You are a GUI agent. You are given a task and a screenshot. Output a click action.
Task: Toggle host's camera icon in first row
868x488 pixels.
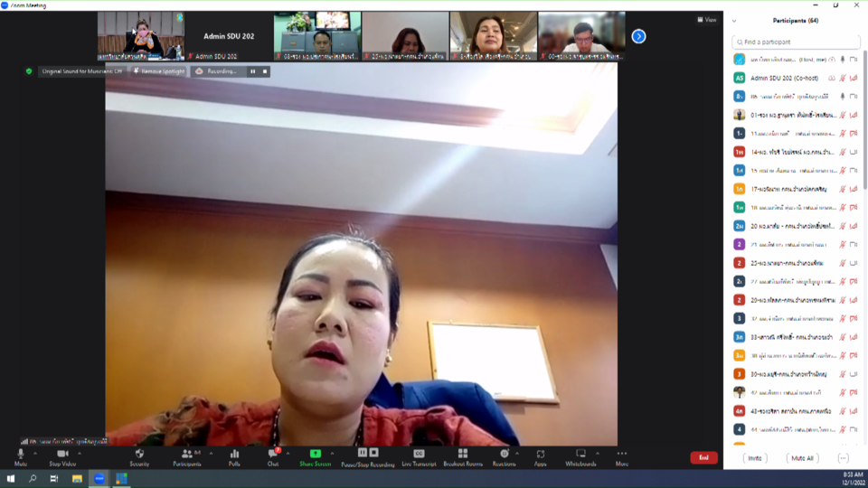854,60
